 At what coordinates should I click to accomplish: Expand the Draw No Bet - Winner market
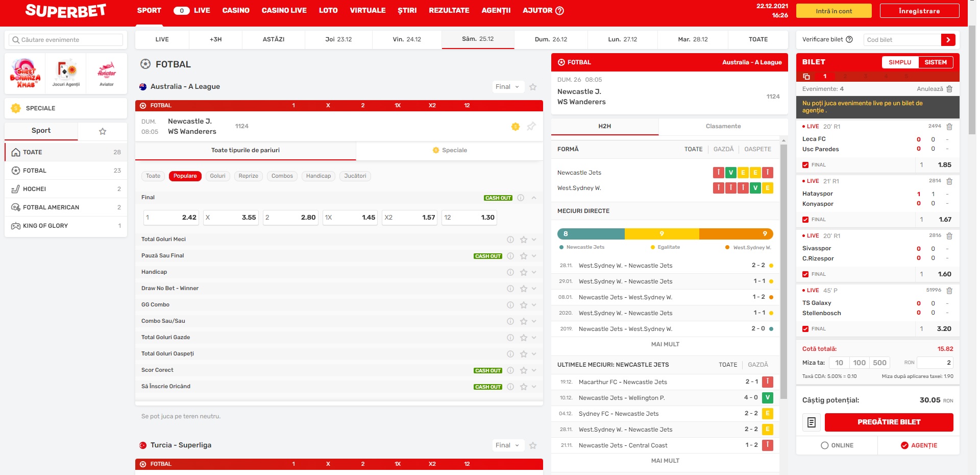click(x=534, y=289)
